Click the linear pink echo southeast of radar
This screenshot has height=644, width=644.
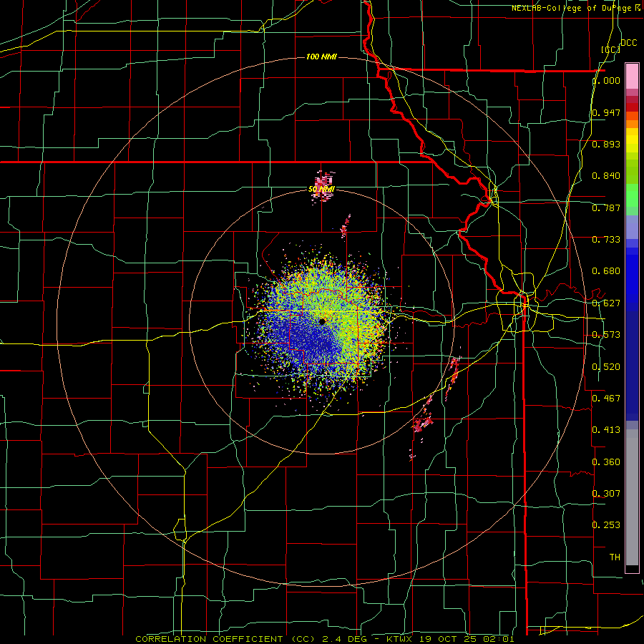(452, 376)
